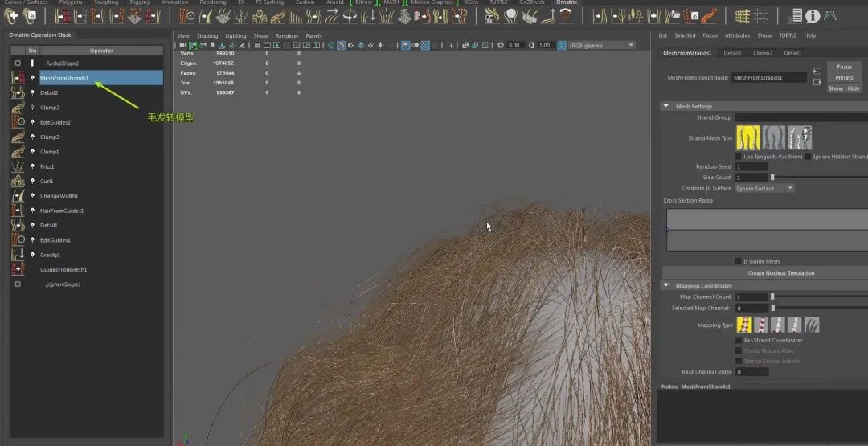
Task: Pick the last Mapping Type icon
Action: 813,325
